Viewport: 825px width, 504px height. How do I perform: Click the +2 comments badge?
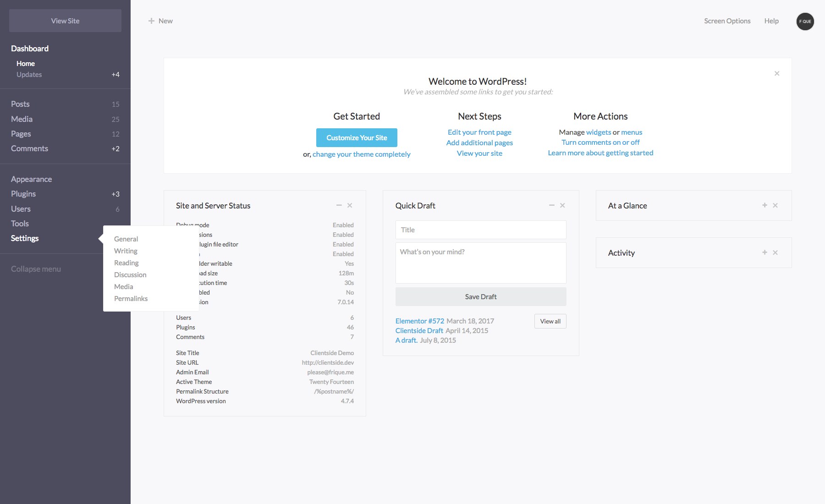tap(115, 149)
